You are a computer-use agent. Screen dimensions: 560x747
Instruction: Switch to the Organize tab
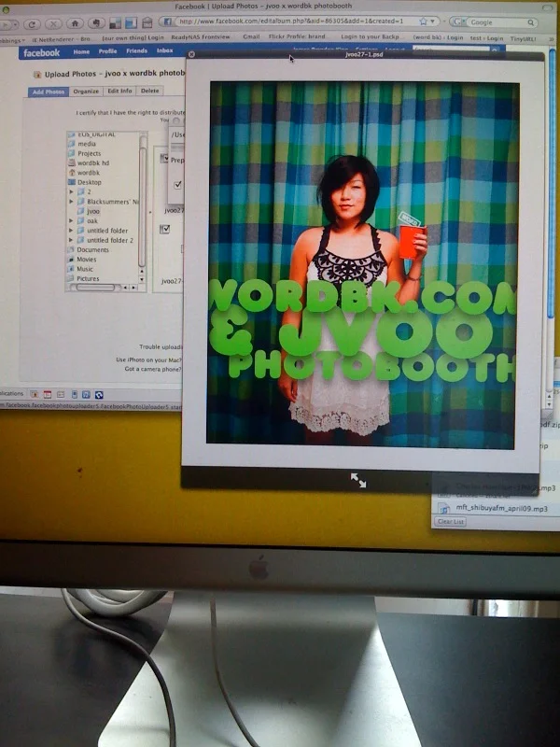86,91
